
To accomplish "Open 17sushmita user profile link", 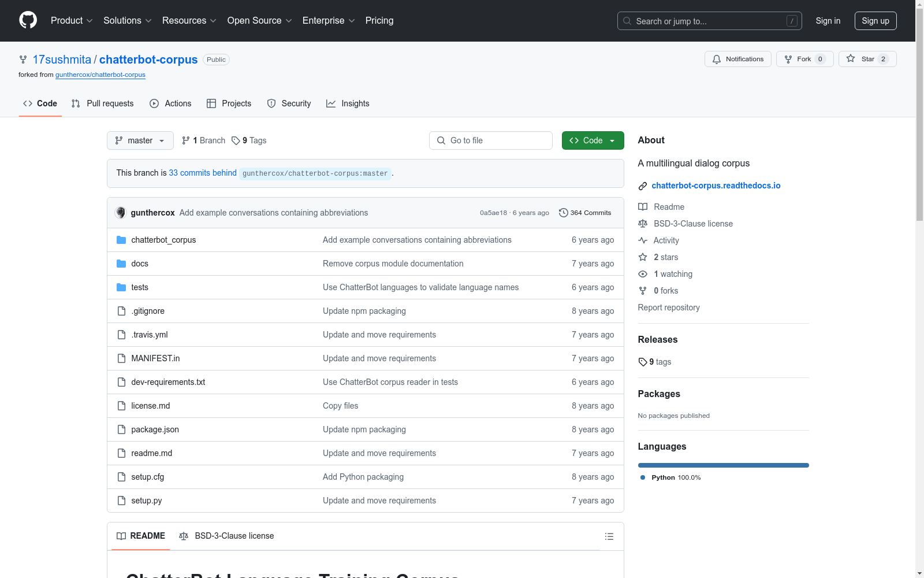I will [62, 60].
